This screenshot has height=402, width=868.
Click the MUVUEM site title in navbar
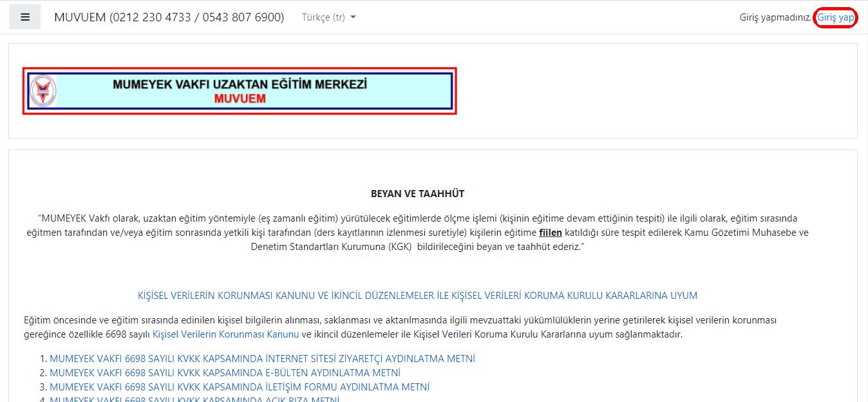(x=169, y=17)
